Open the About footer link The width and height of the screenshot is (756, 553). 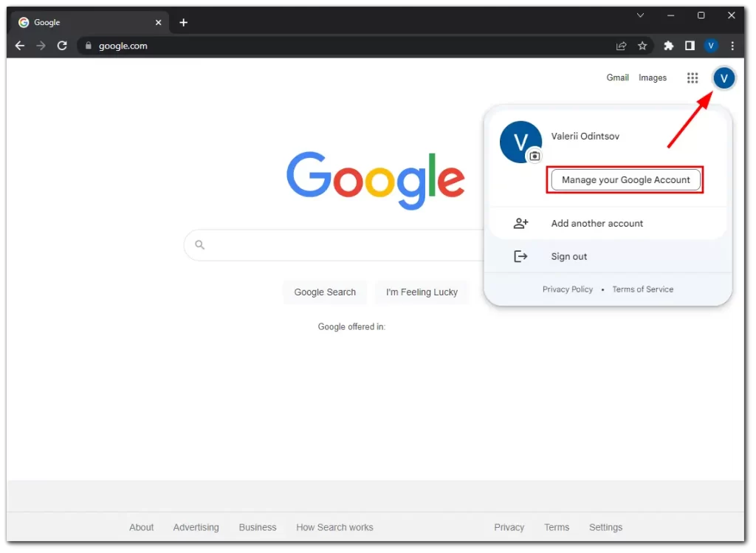[x=141, y=528]
